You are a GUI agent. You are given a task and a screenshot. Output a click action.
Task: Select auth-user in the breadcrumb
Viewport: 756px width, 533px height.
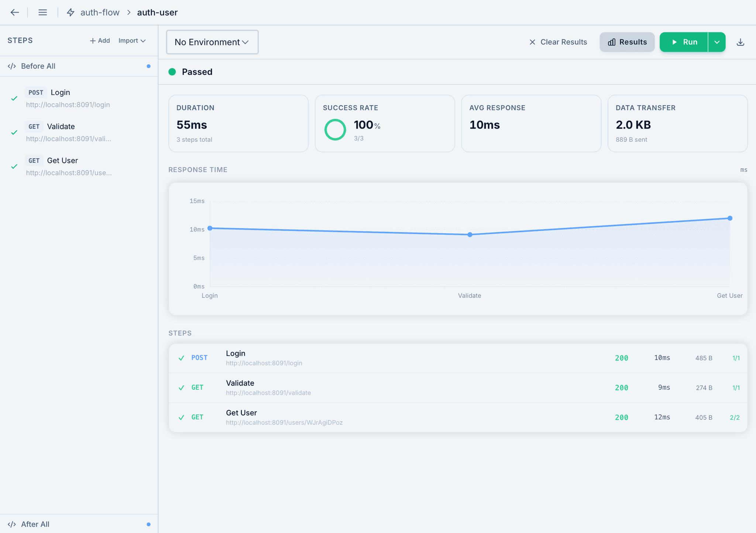[x=157, y=12]
